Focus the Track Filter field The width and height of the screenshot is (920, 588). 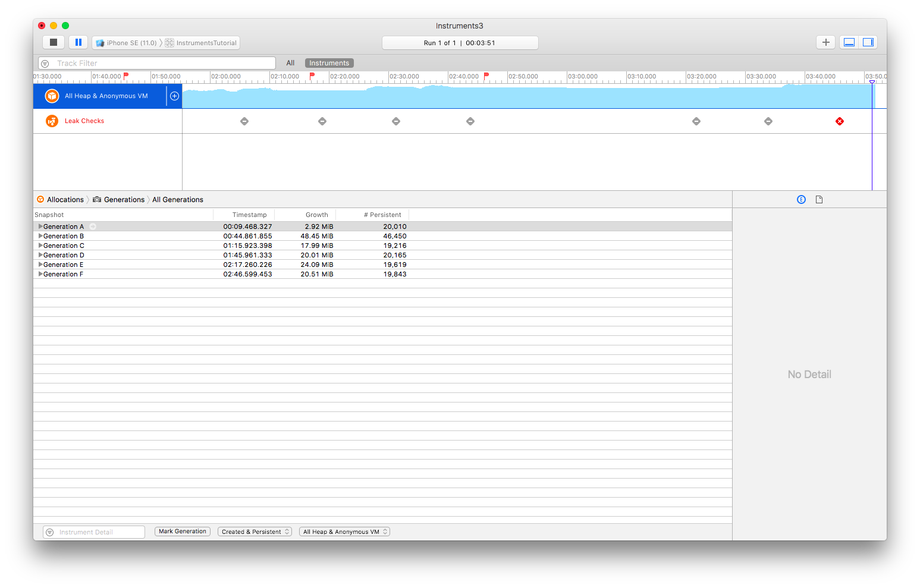[157, 63]
